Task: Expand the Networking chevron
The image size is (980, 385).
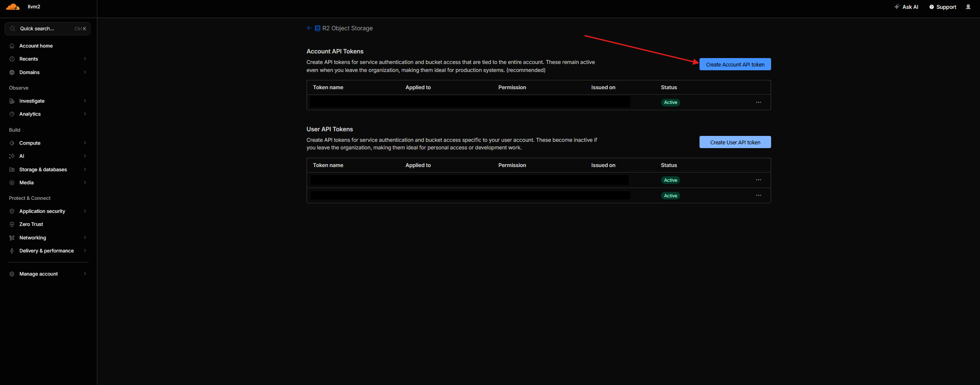Action: 85,238
